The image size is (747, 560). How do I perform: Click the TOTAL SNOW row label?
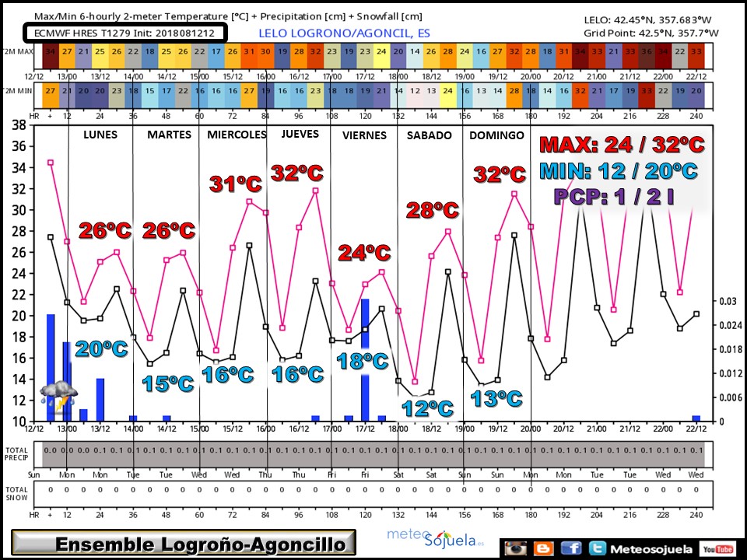(x=16, y=493)
